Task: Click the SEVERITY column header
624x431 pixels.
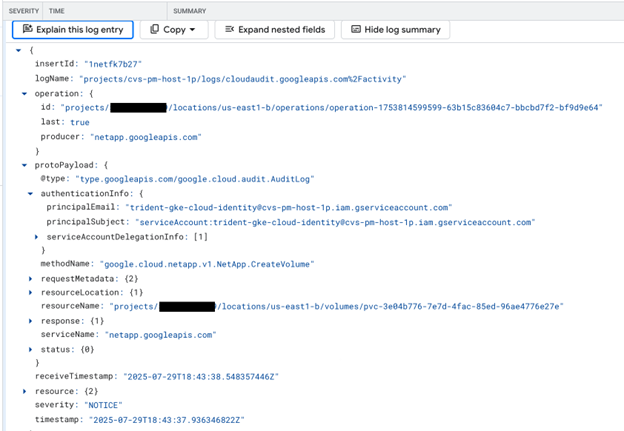Action: pyautogui.click(x=23, y=10)
